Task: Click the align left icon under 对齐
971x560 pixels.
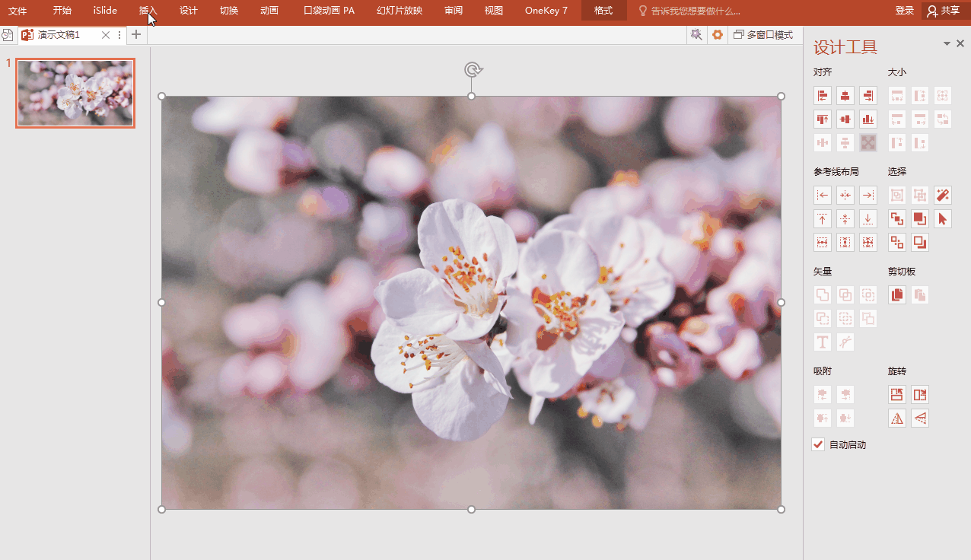Action: coord(822,96)
